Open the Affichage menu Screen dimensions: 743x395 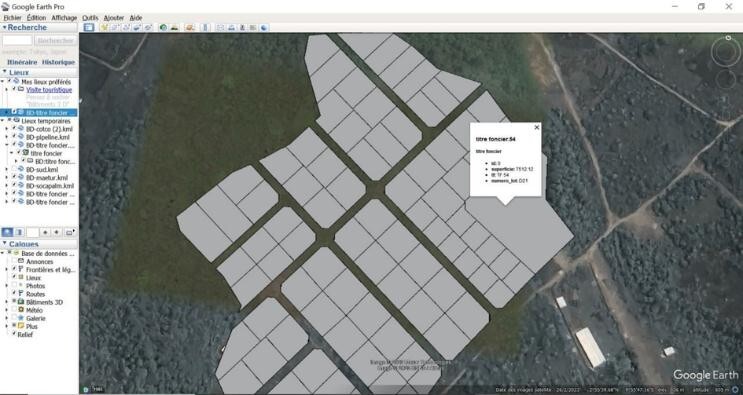[64, 18]
